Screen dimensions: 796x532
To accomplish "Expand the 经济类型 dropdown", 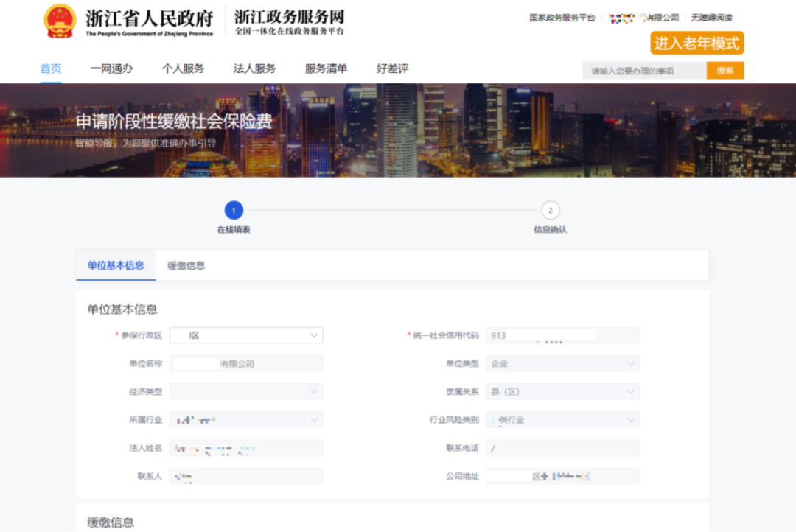I will tap(246, 391).
